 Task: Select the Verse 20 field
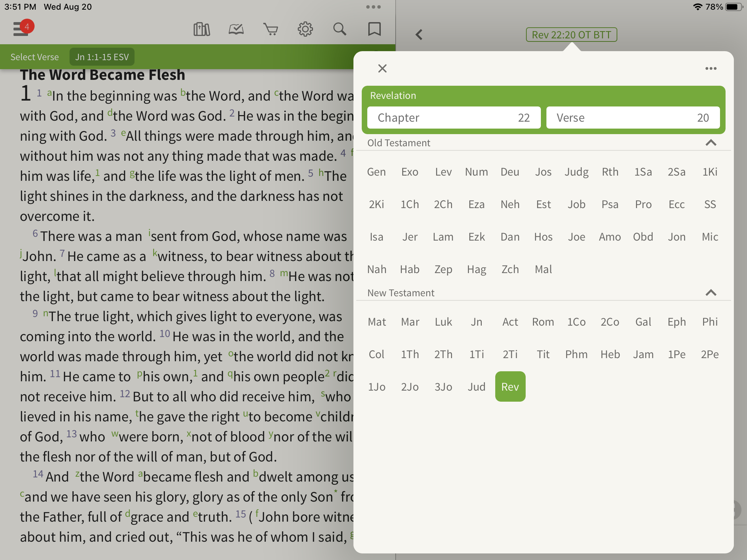coord(633,118)
